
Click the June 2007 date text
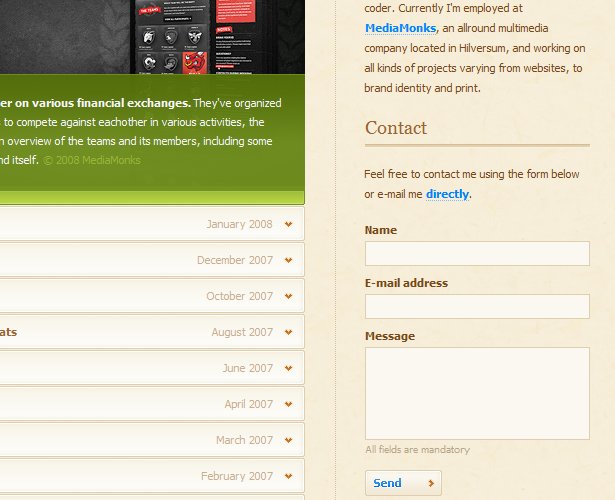[247, 368]
